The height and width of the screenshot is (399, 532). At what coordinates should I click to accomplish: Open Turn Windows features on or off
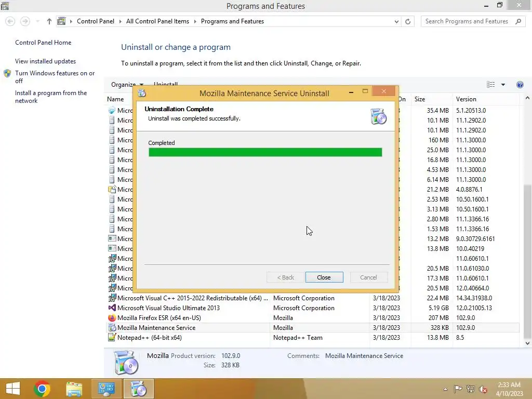[55, 77]
